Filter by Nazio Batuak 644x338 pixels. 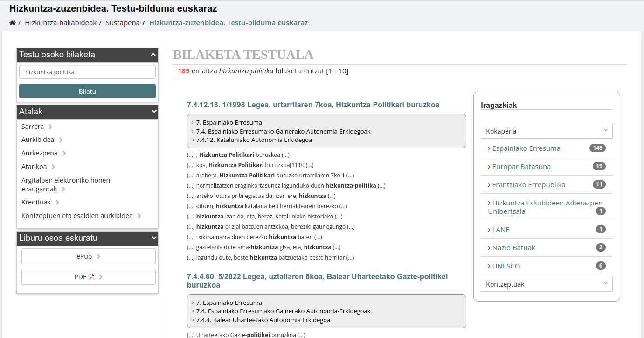click(513, 248)
